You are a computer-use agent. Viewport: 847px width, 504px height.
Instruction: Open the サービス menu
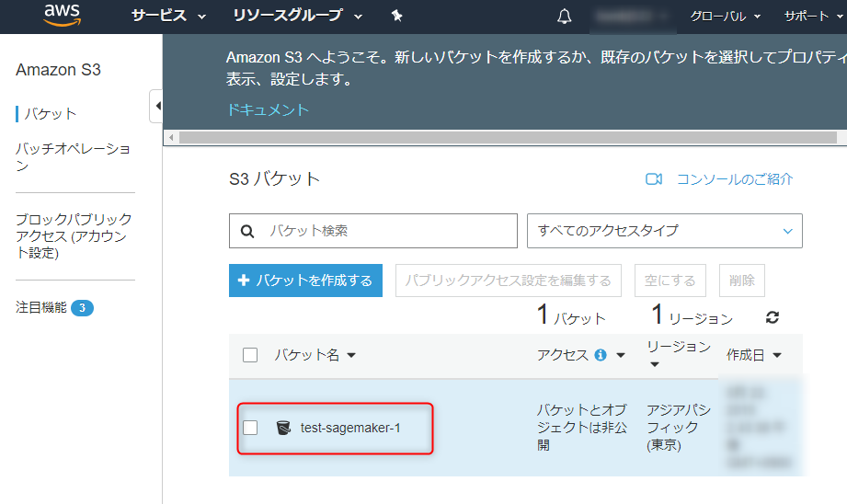click(168, 16)
